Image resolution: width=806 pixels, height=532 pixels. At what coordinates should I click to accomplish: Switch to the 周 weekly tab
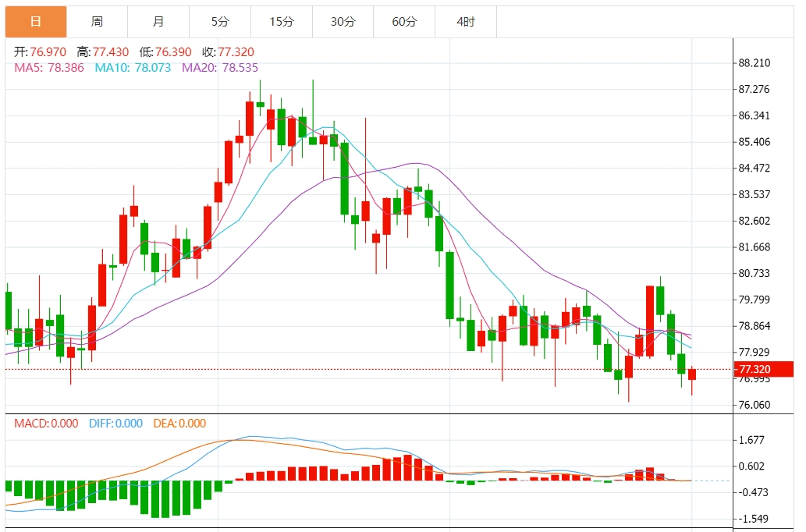click(98, 22)
